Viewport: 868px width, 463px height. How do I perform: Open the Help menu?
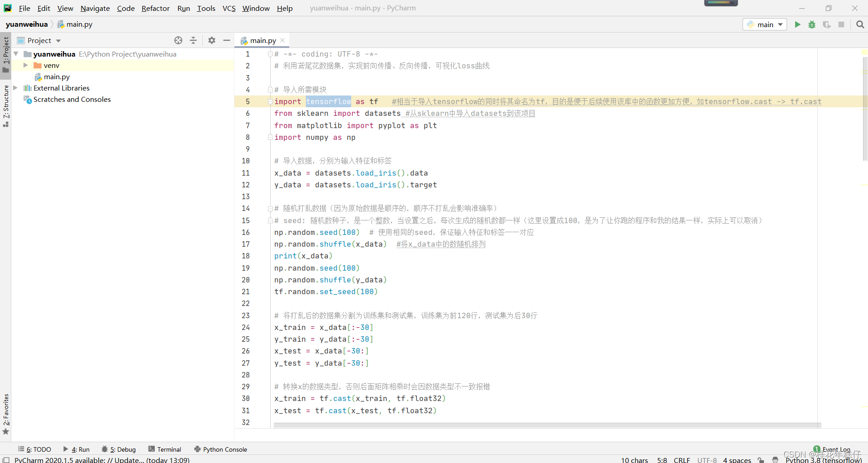click(285, 8)
